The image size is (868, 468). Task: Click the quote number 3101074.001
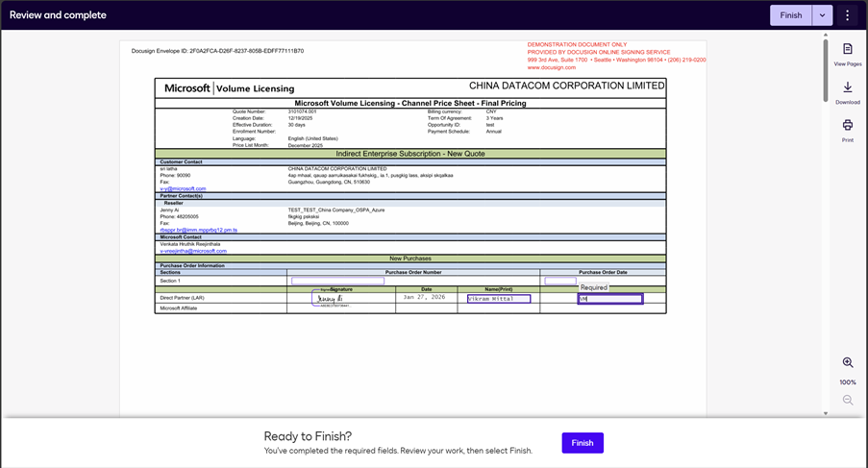[302, 111]
